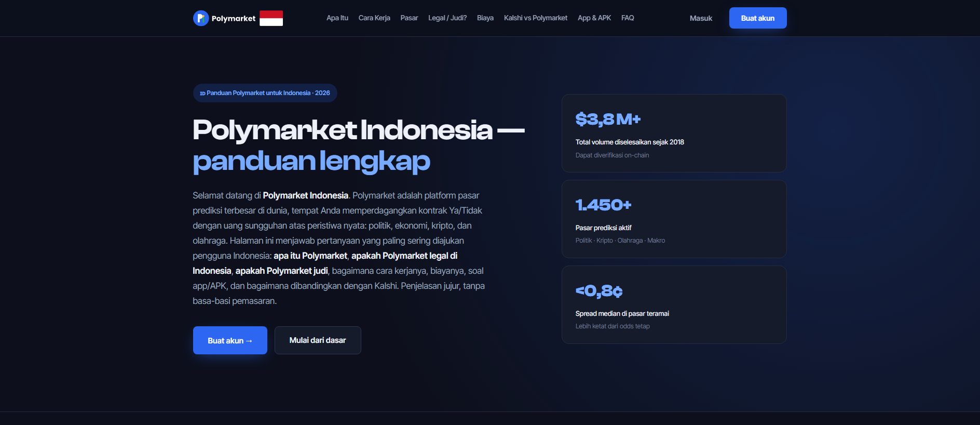Click Buat akun button in header
Image resolution: width=980 pixels, height=425 pixels.
click(758, 18)
